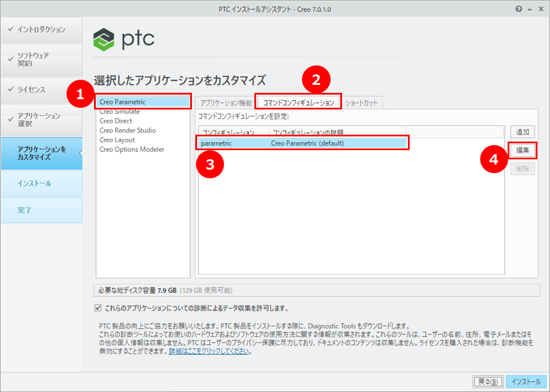550x392 pixels.
Task: Click the help question mark icon
Action: pos(519,9)
